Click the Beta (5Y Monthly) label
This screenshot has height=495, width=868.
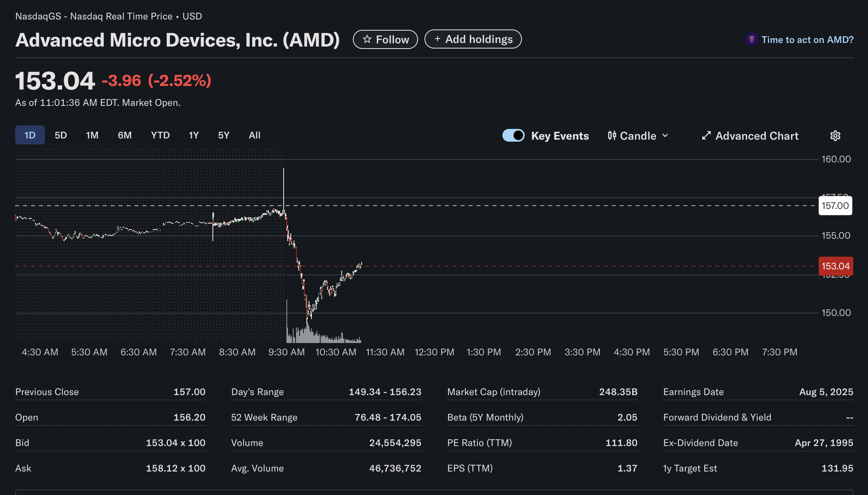point(485,417)
